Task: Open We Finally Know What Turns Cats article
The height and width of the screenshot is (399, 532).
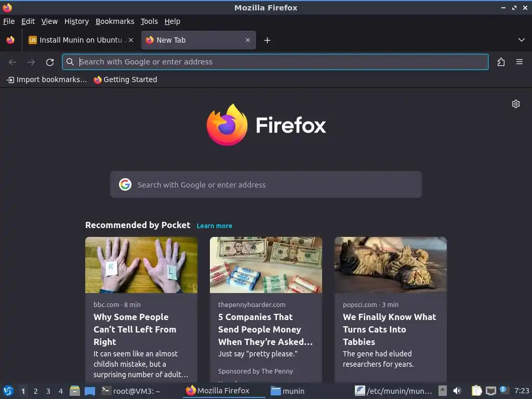Action: pos(390,329)
